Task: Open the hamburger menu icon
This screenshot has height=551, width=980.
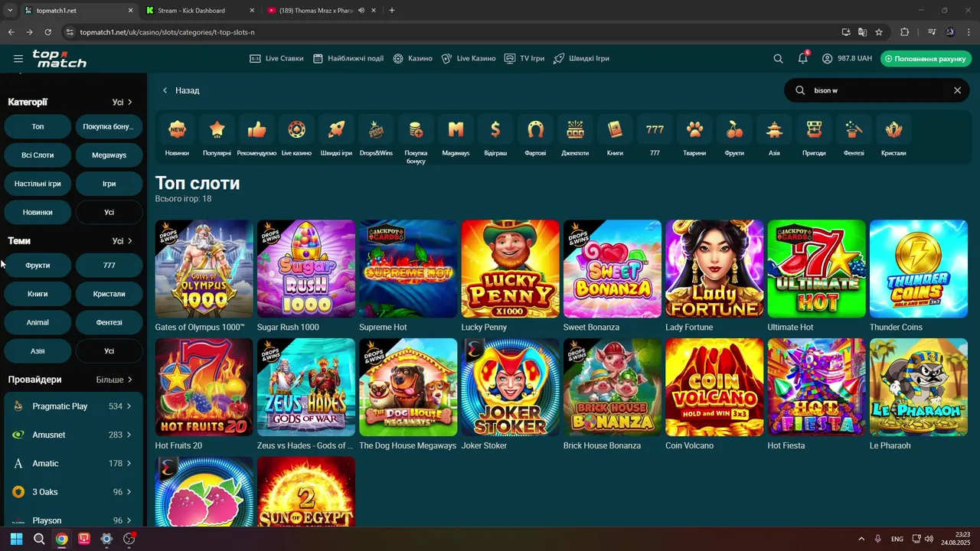Action: click(18, 58)
